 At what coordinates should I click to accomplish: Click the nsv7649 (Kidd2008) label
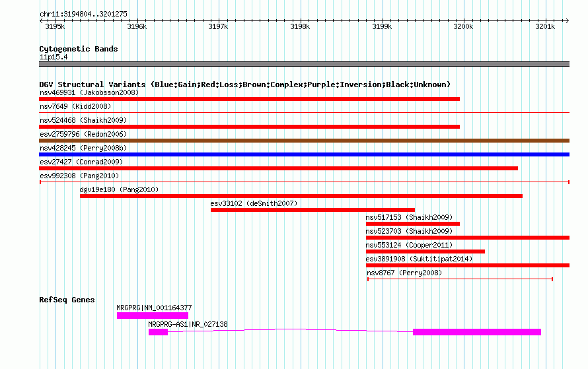[x=75, y=106]
